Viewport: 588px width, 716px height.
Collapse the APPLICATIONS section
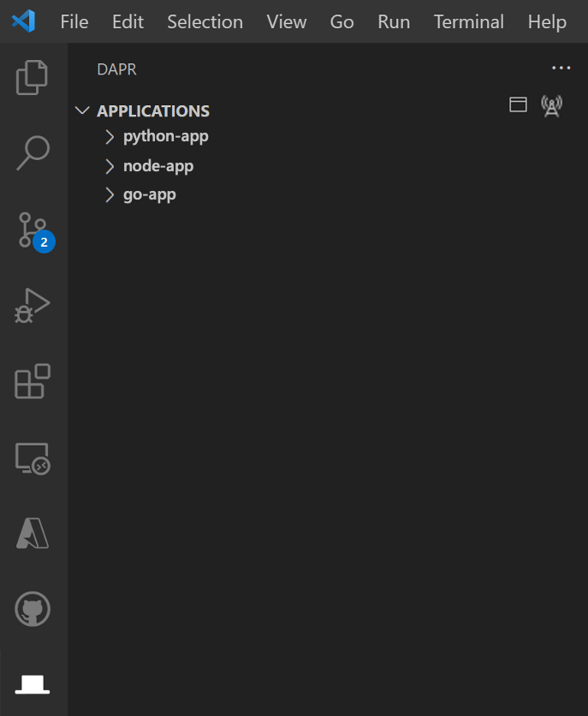[x=82, y=110]
